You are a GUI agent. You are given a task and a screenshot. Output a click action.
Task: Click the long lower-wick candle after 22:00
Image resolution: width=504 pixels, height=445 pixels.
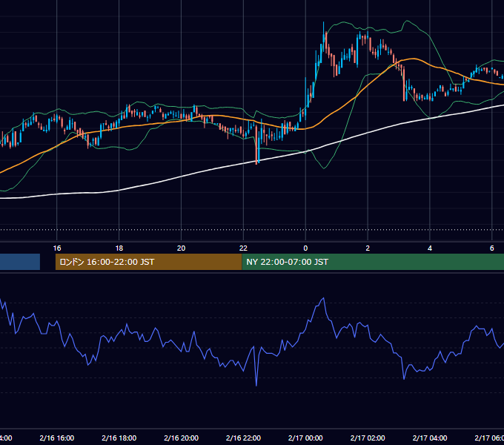pos(258,145)
